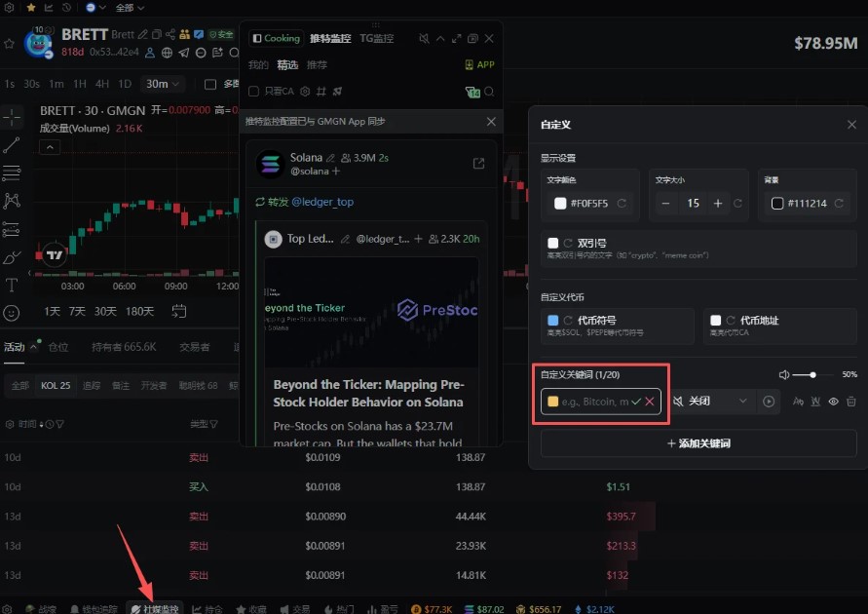The height and width of the screenshot is (614, 868).
Task: Expand the chevron beside 活动 tab
Action: pos(33,347)
